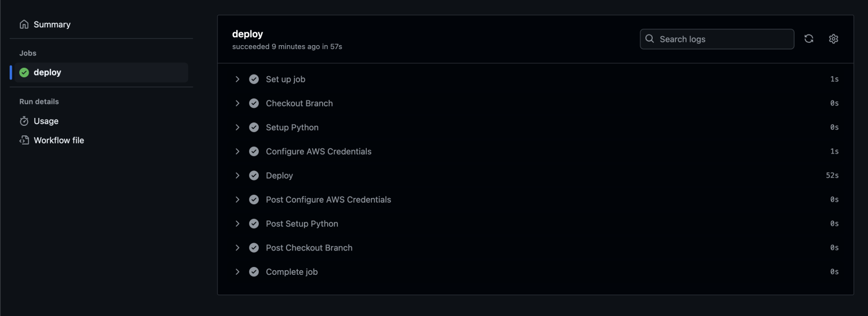Screen dimensions: 868x316
Task: Click the Workflow file code icon
Action: point(24,141)
